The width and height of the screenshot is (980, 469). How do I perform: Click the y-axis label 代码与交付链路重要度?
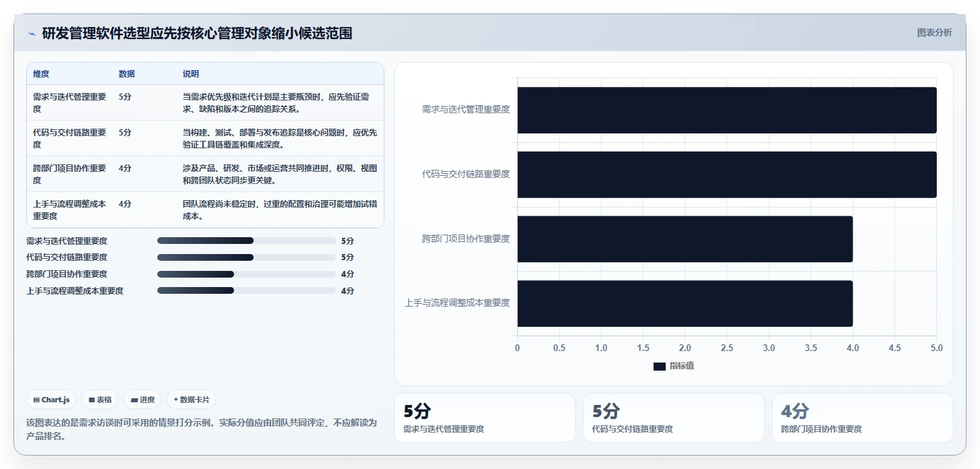click(x=466, y=174)
